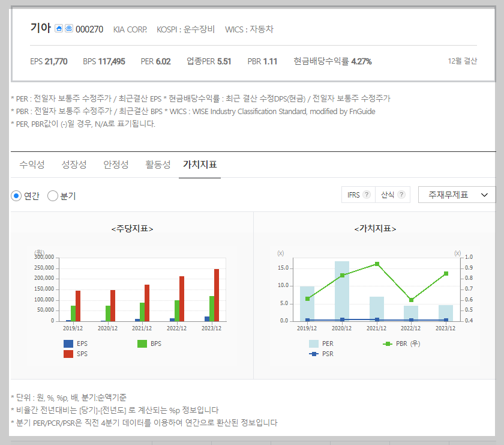Switch to the 활동성 tab
504x445 pixels.
tap(158, 165)
